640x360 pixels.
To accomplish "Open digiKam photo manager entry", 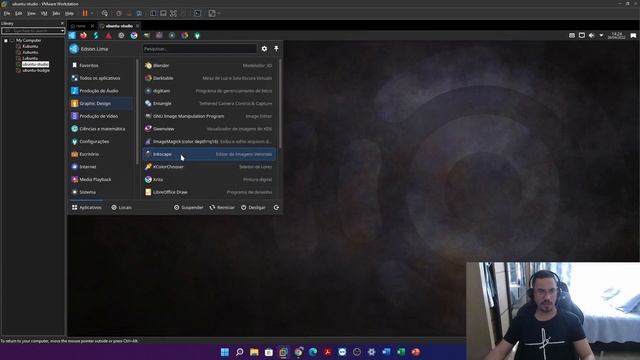I will [209, 91].
